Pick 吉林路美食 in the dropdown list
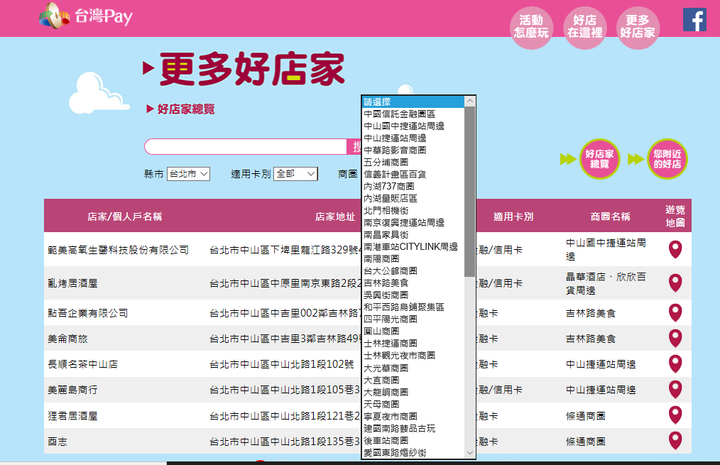Image resolution: width=720 pixels, height=465 pixels. pos(413,283)
